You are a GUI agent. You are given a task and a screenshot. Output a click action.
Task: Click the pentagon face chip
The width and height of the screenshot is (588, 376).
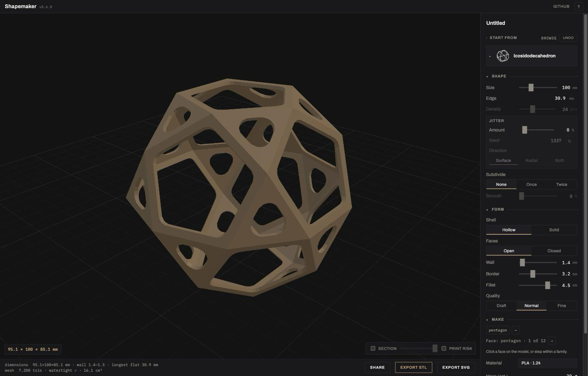498,330
